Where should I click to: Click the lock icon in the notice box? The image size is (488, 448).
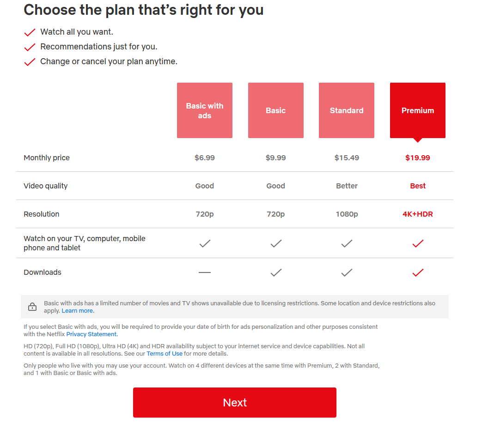point(32,306)
